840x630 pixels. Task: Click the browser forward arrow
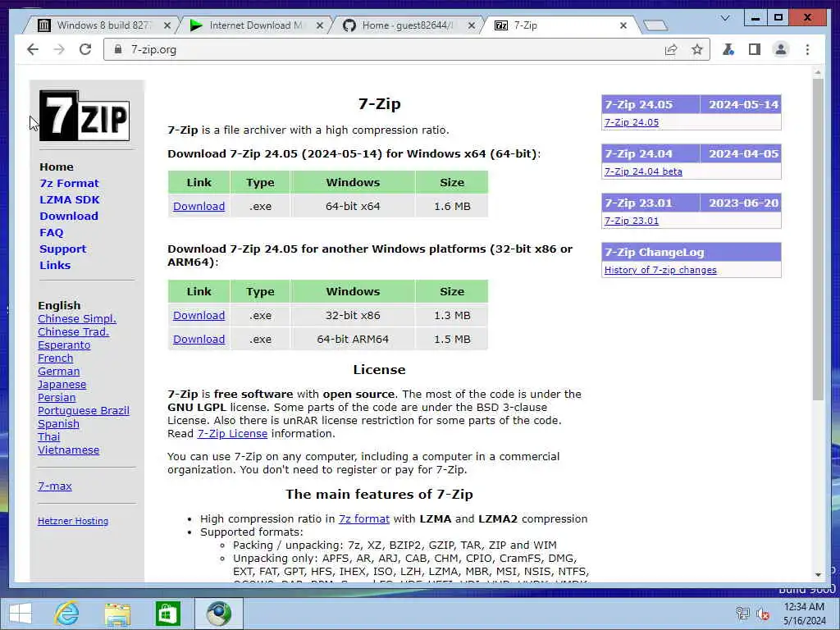pyautogui.click(x=59, y=49)
